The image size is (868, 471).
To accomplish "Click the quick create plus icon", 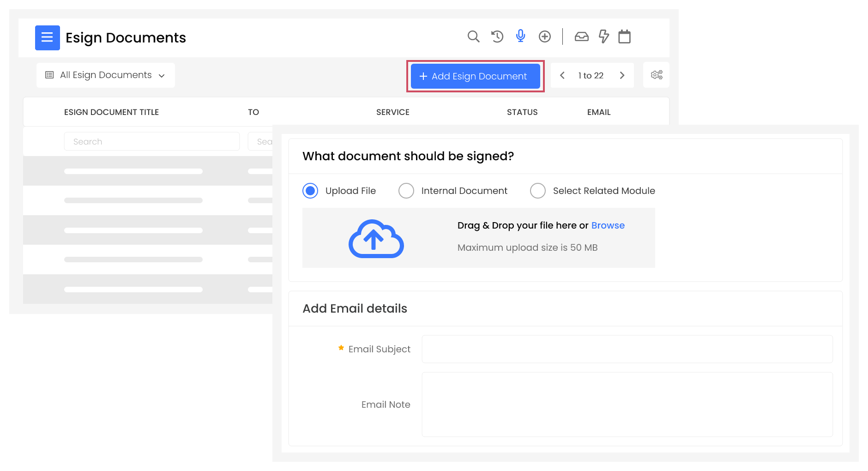I will pyautogui.click(x=545, y=36).
